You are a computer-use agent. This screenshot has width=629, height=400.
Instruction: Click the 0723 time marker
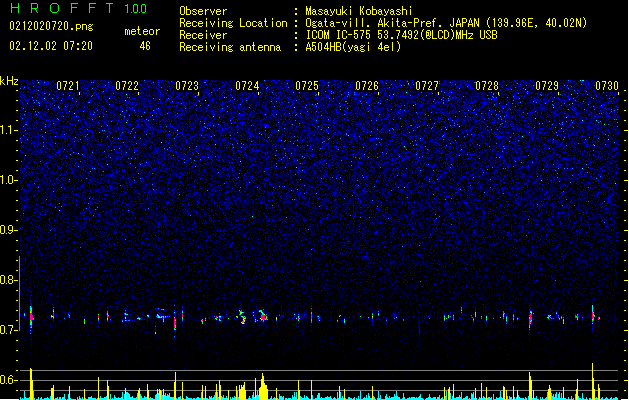pos(187,86)
